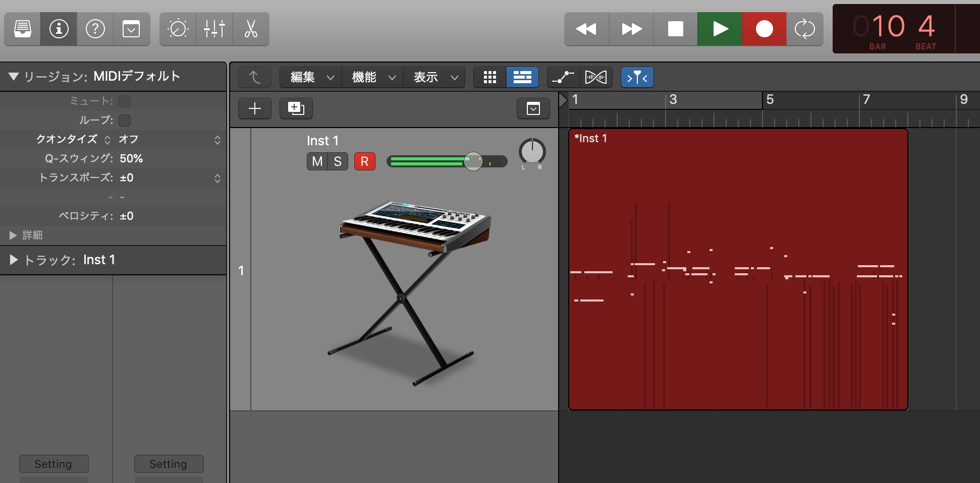This screenshot has width=980, height=483.
Task: Click track number 1
Action: [x=241, y=271]
